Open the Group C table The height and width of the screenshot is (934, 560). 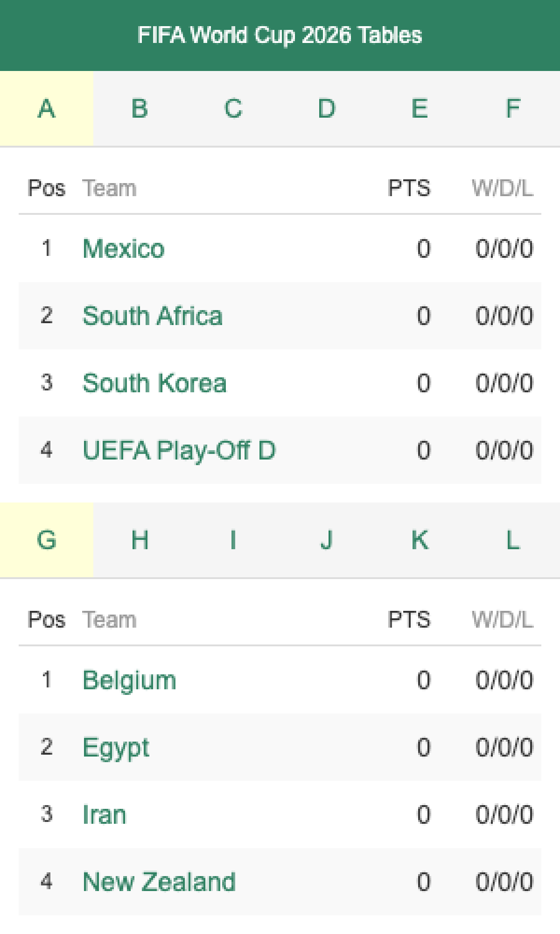point(233,109)
